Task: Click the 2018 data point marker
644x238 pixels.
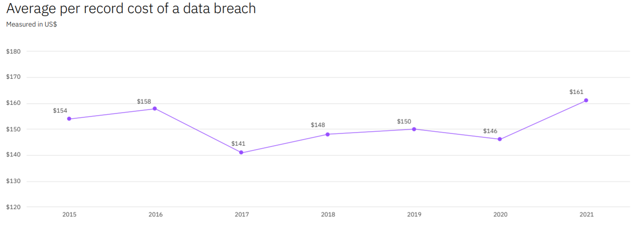Action: click(327, 134)
